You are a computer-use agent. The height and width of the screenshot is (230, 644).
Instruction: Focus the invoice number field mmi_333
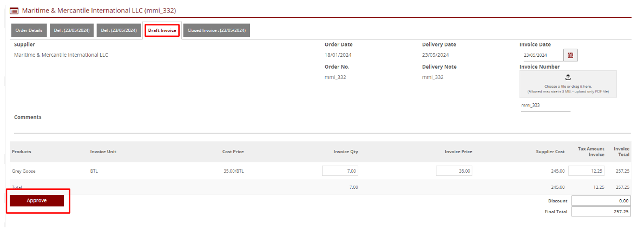pos(545,106)
